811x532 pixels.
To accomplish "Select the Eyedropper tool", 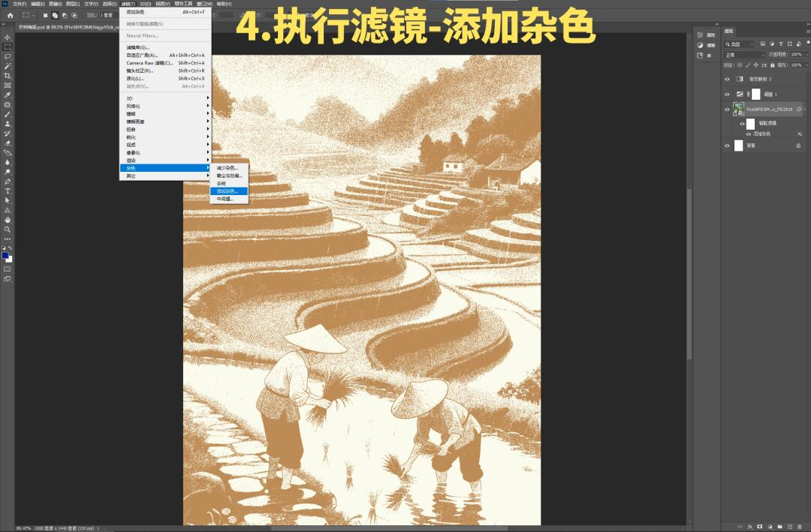I will 8,95.
